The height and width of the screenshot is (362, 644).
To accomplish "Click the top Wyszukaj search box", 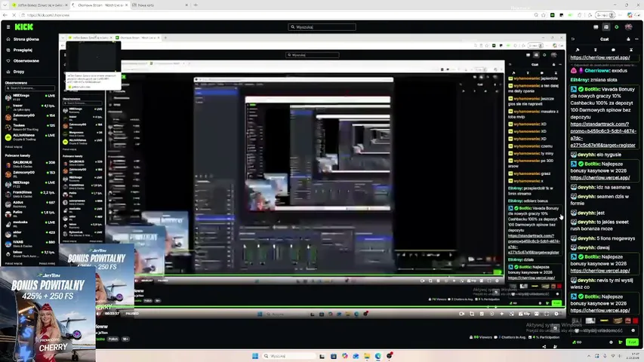I will pyautogui.click(x=322, y=27).
